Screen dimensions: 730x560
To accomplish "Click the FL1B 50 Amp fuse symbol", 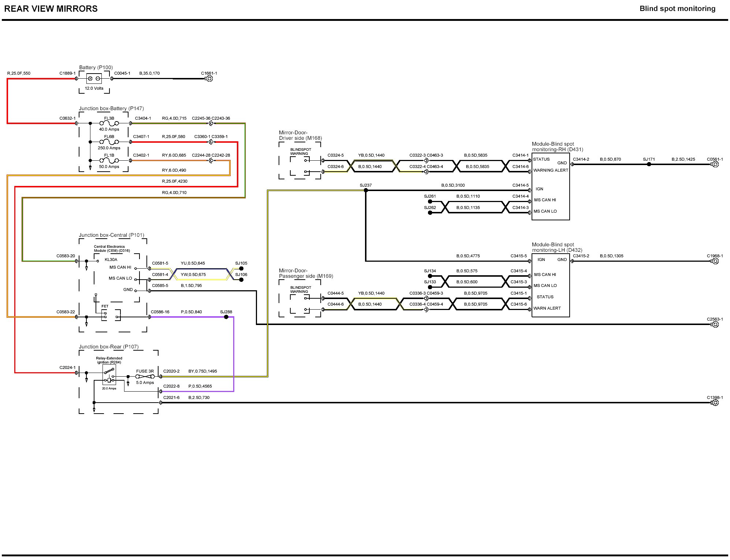I will coord(109,160).
